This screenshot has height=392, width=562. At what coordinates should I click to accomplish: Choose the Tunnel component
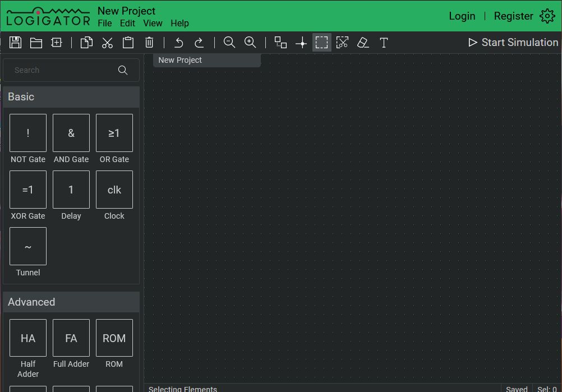click(27, 246)
